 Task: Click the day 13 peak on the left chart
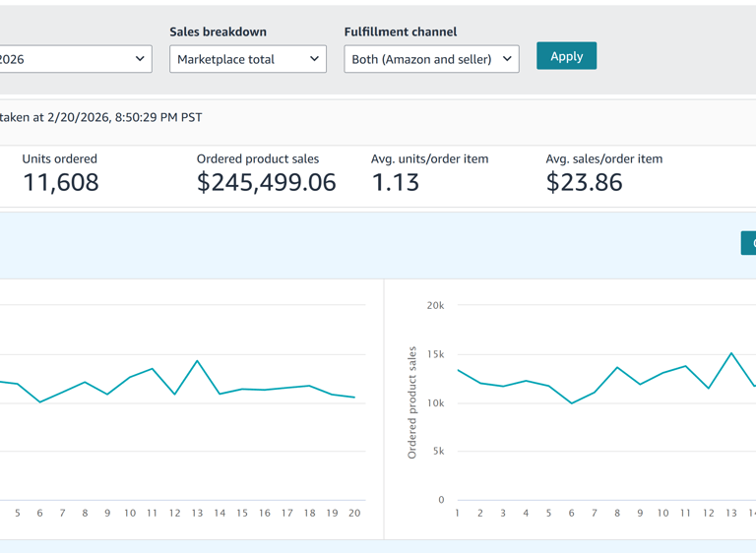[198, 361]
